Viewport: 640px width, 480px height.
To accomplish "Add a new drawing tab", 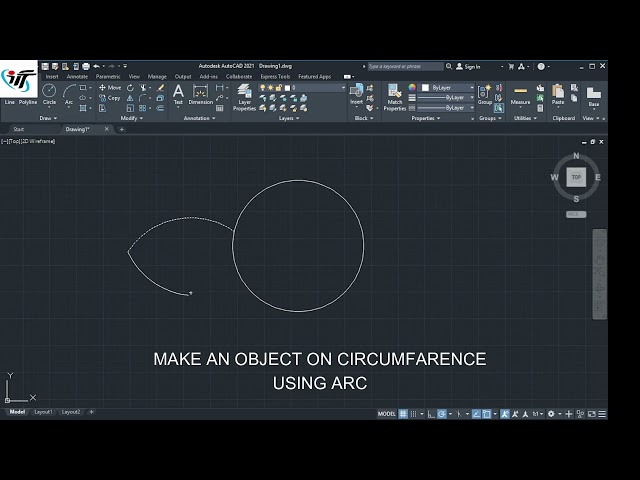I will point(121,129).
